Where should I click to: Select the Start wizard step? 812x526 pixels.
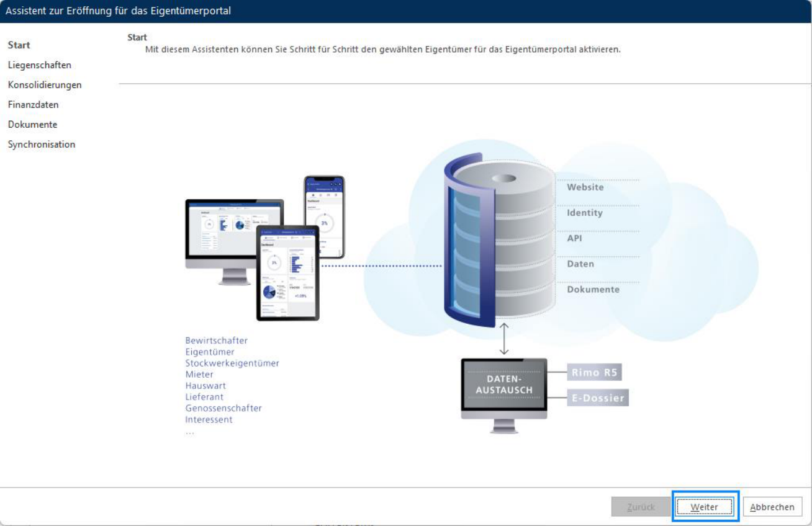tap(19, 45)
